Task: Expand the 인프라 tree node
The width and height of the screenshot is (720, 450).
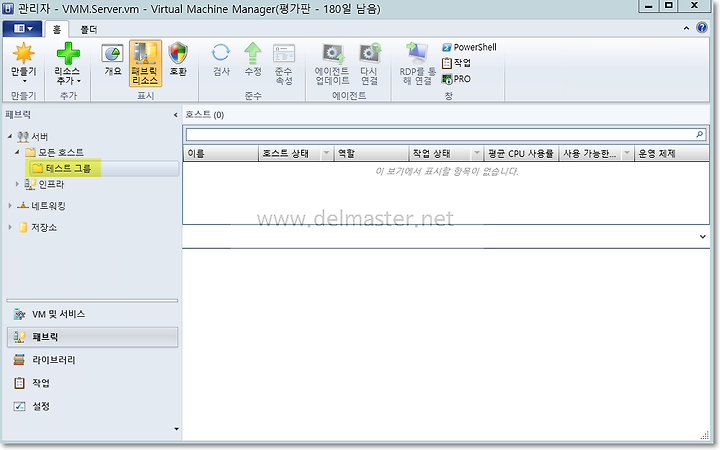Action: click(17, 184)
